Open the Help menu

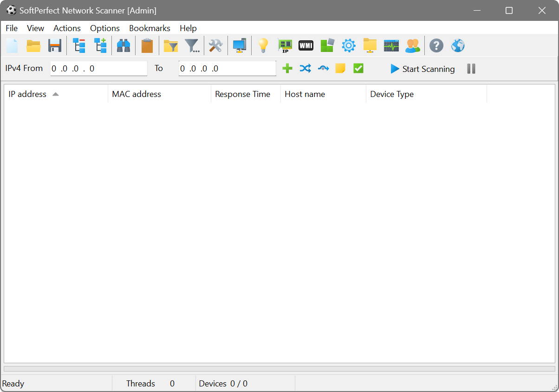188,28
